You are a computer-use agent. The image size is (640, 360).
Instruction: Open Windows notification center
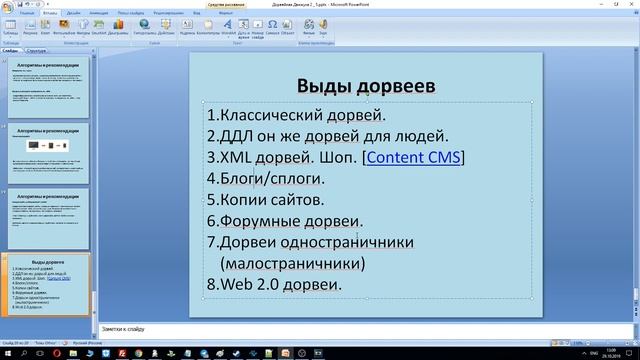click(629, 353)
